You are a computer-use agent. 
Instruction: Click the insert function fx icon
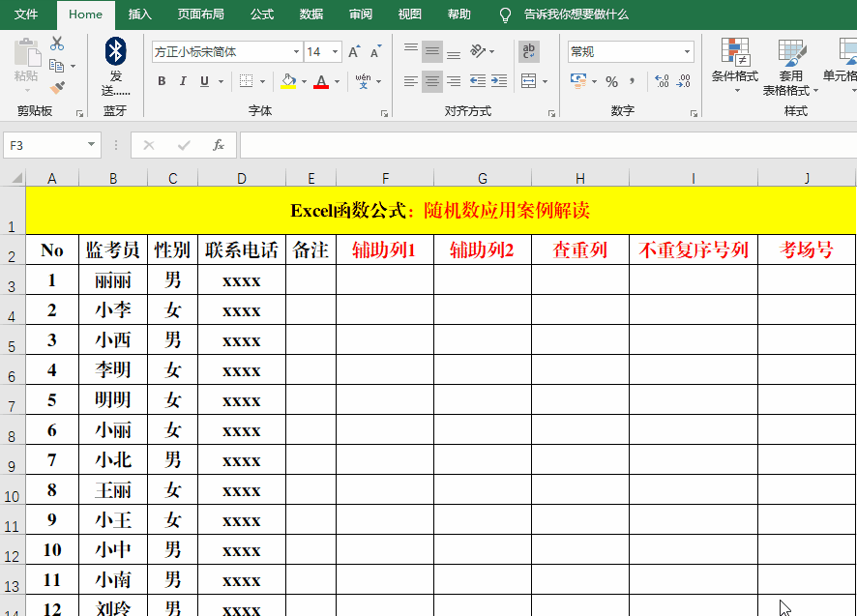coord(219,145)
